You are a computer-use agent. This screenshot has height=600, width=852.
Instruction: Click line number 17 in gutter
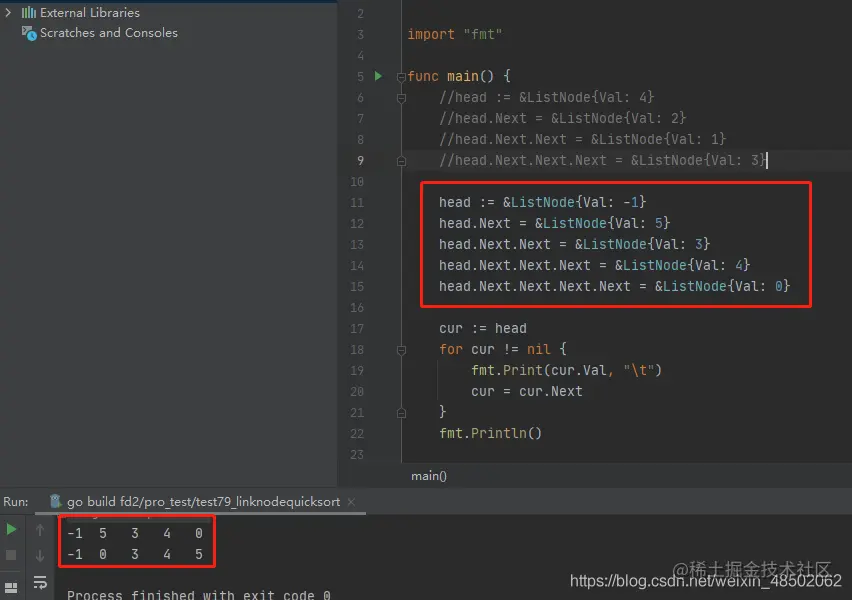(x=357, y=329)
